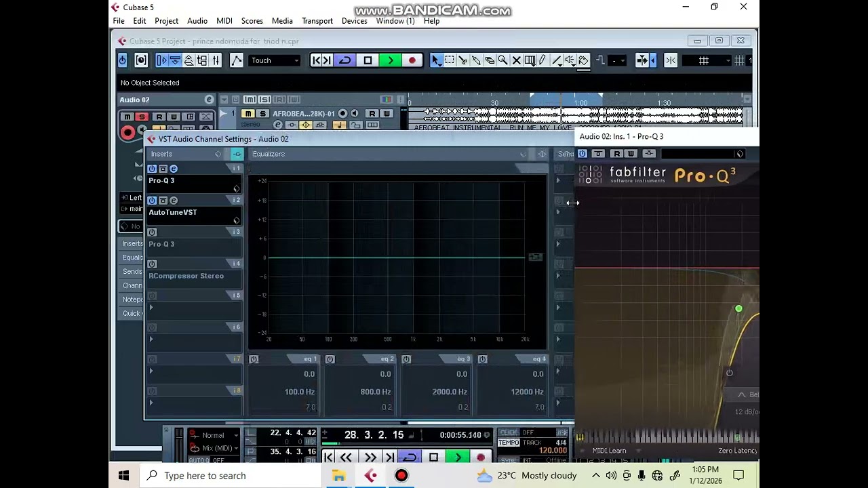The width and height of the screenshot is (868, 488).
Task: Enable EQ band 4 power button
Action: coord(483,359)
